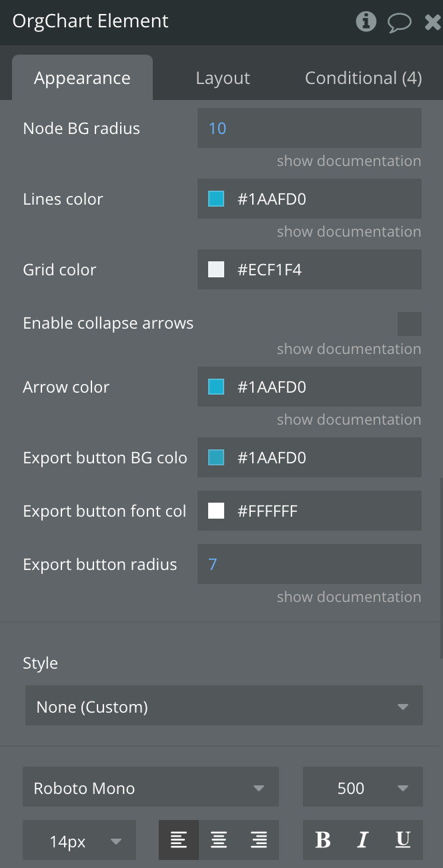Enable collapse arrows checkbox

[x=410, y=324]
